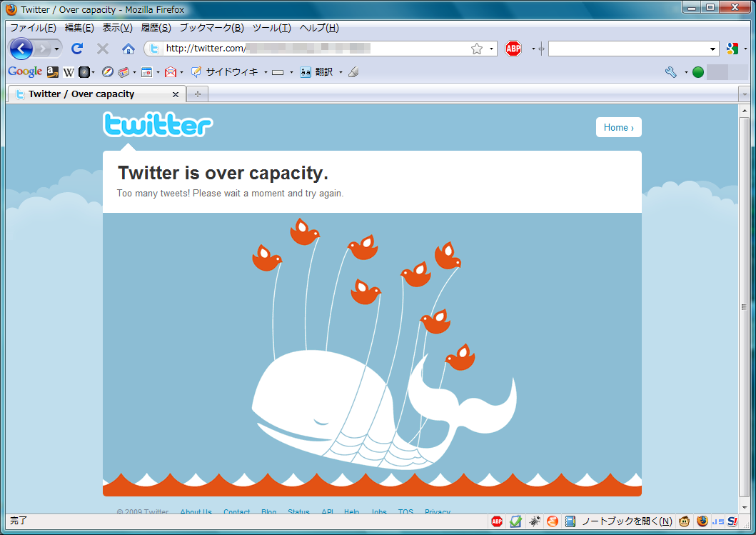756x535 pixels.
Task: Open the search box dropdown arrow
Action: (x=712, y=49)
